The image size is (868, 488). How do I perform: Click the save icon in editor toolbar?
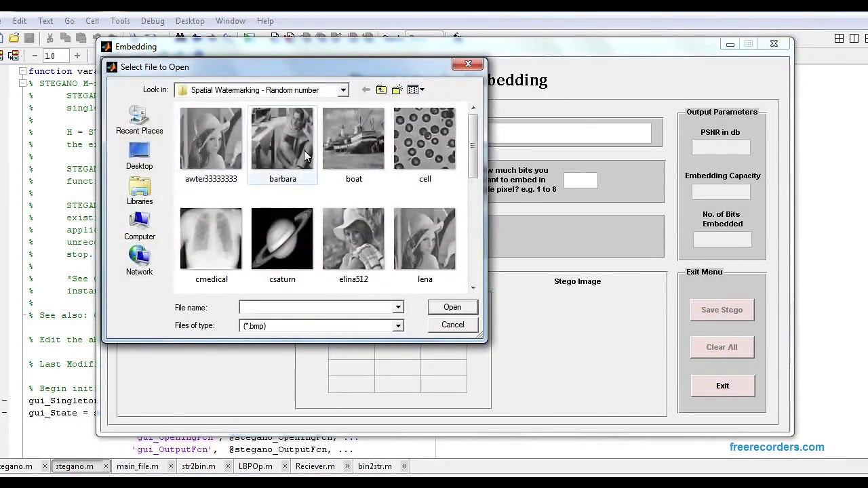(x=29, y=38)
